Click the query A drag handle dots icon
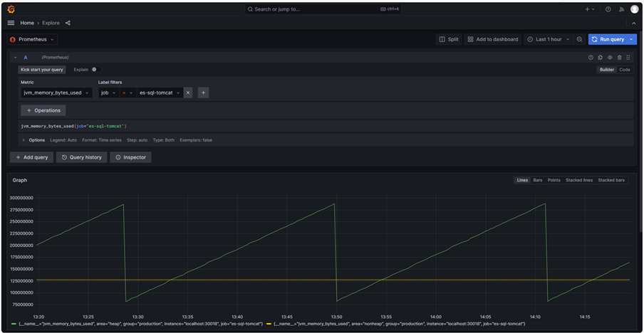The width and height of the screenshot is (644, 333). point(628,58)
